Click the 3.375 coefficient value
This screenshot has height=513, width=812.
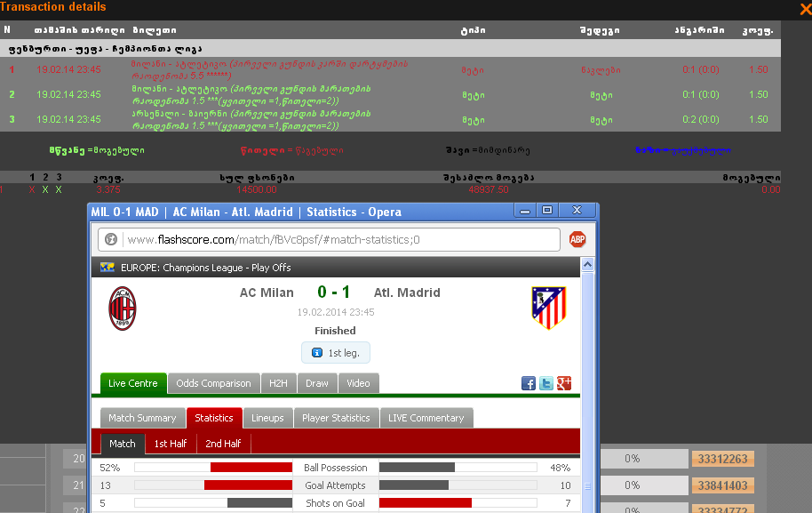pyautogui.click(x=108, y=189)
